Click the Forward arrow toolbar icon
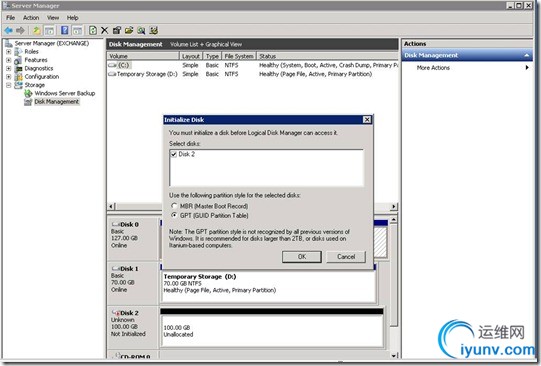Screen dimensions: 541x366 20,30
